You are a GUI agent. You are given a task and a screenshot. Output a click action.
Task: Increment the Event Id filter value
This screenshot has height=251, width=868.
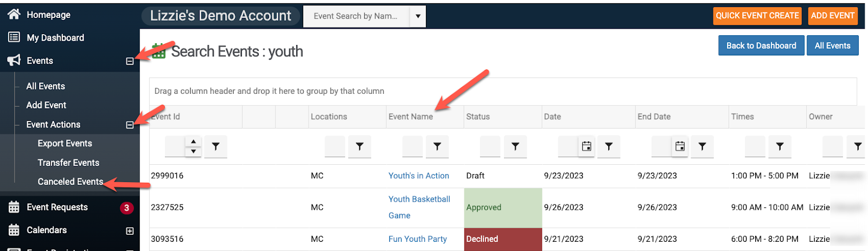pyautogui.click(x=194, y=141)
